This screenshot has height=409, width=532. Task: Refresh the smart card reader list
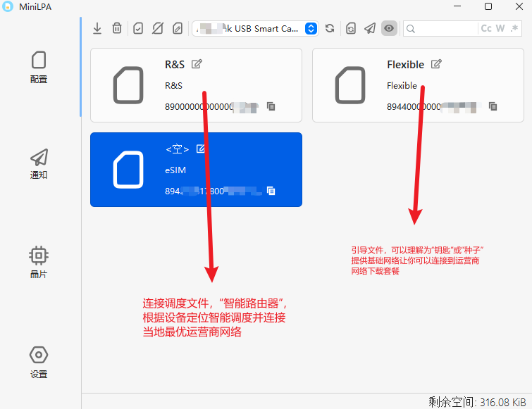330,28
